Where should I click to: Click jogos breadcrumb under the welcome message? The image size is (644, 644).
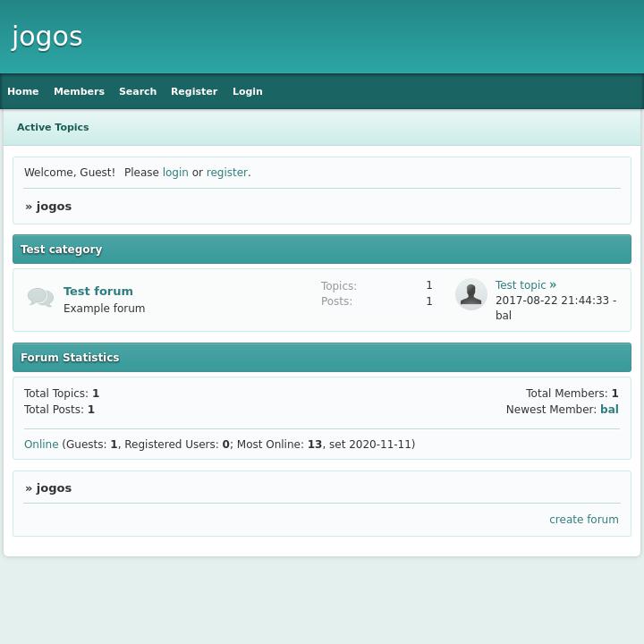click(x=54, y=207)
